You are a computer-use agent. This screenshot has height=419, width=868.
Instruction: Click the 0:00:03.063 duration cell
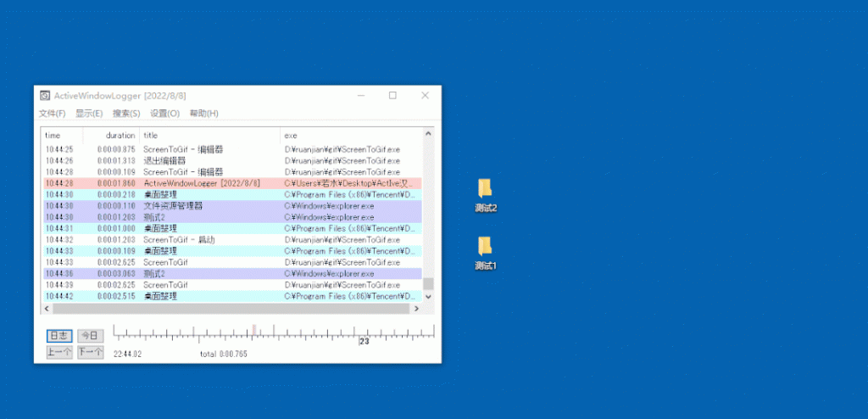116,274
